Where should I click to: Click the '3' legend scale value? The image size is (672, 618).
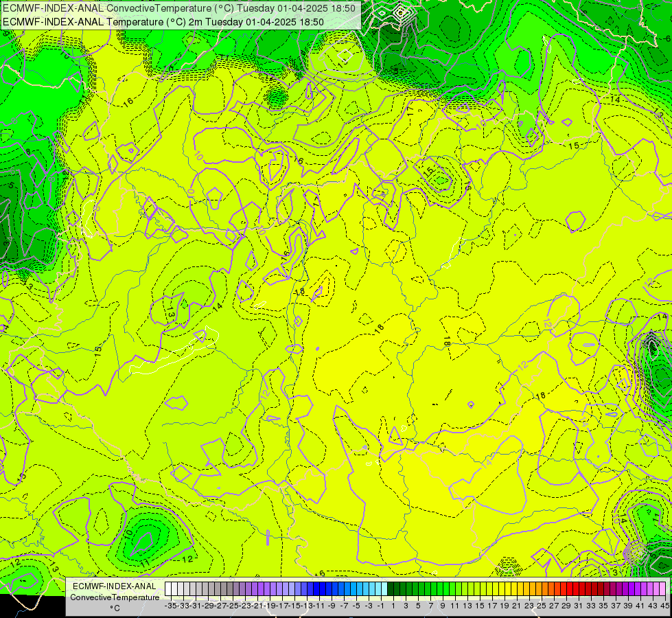[x=406, y=606]
